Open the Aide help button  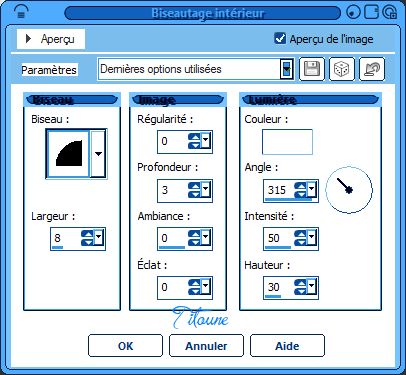287,346
